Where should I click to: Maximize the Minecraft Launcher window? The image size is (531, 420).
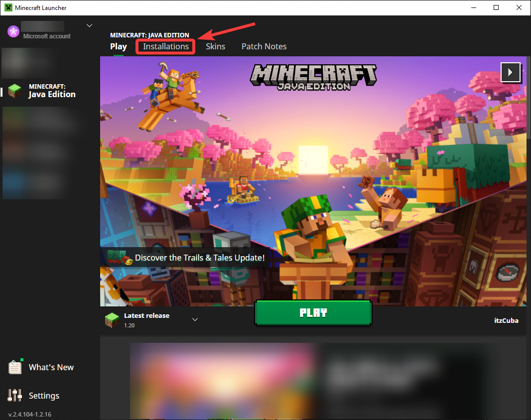click(496, 7)
